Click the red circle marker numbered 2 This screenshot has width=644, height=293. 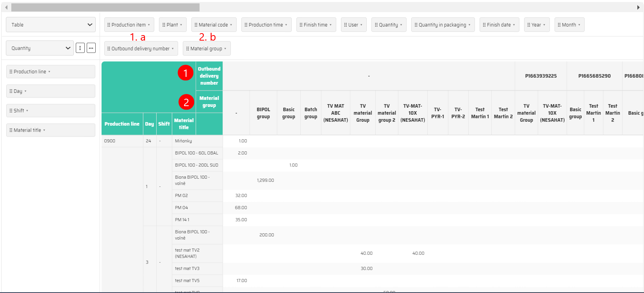186,102
